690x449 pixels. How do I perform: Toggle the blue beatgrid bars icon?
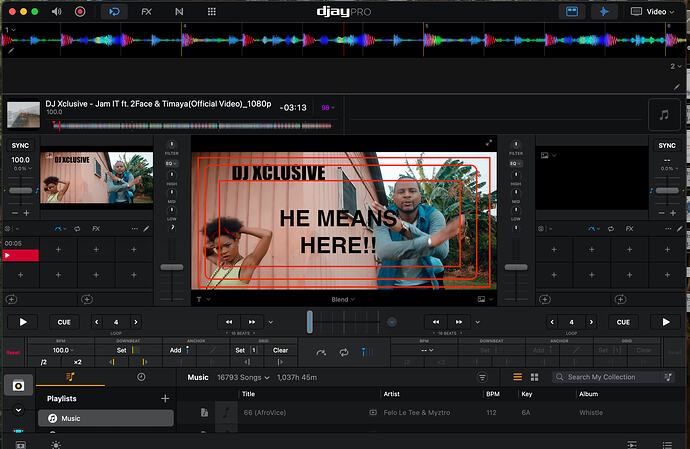tap(366, 352)
